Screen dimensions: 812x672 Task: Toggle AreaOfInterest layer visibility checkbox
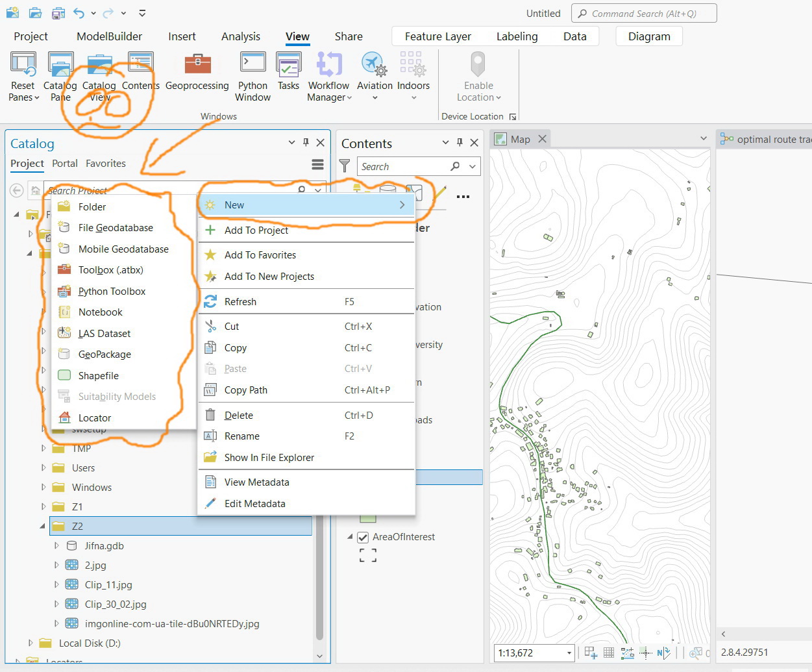click(362, 537)
